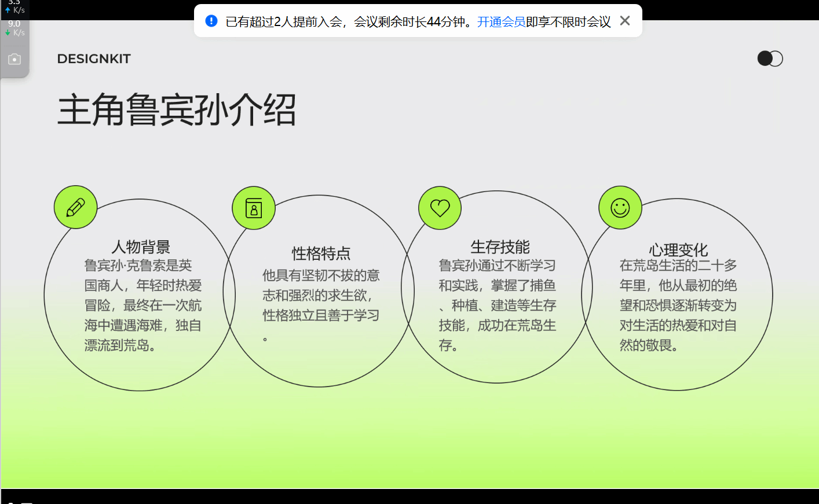Dismiss the meeting time notification banner
Viewport: 819px width, 504px height.
[x=624, y=21]
